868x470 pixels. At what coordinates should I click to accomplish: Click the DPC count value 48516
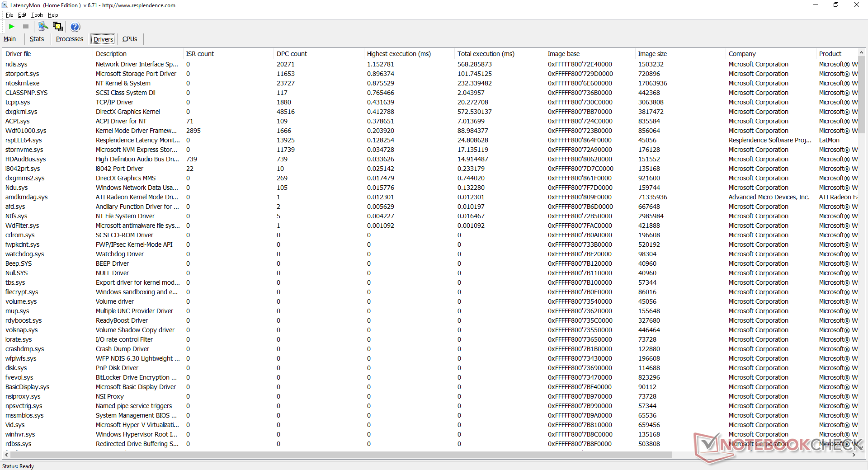pyautogui.click(x=286, y=112)
